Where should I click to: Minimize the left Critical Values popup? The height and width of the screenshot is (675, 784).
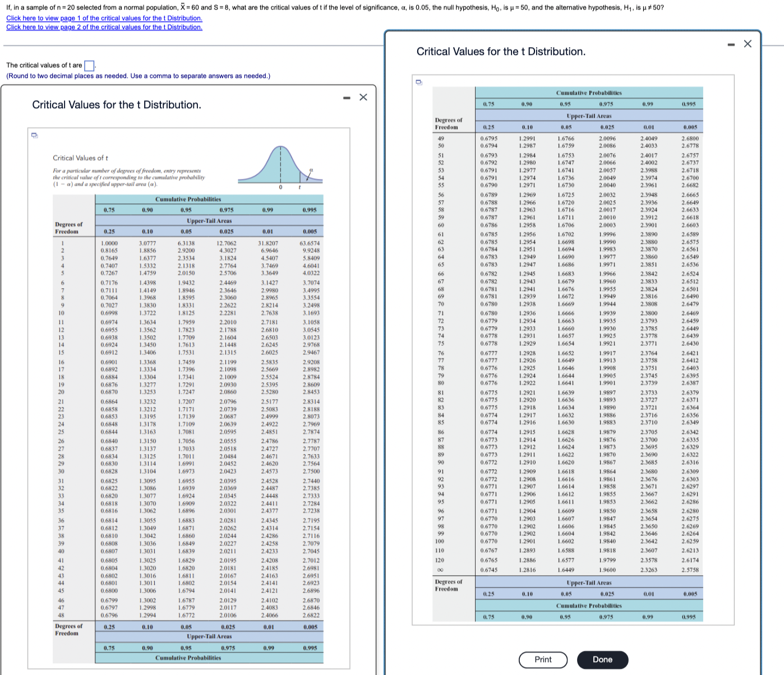point(348,98)
